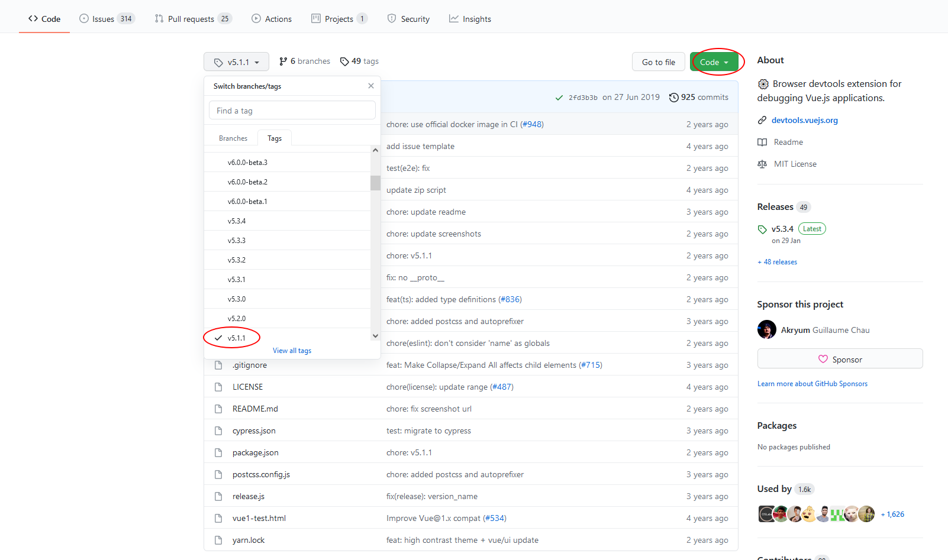Click the heart icon inside Sponsor button
Screen dimensions: 948x560
(824, 359)
